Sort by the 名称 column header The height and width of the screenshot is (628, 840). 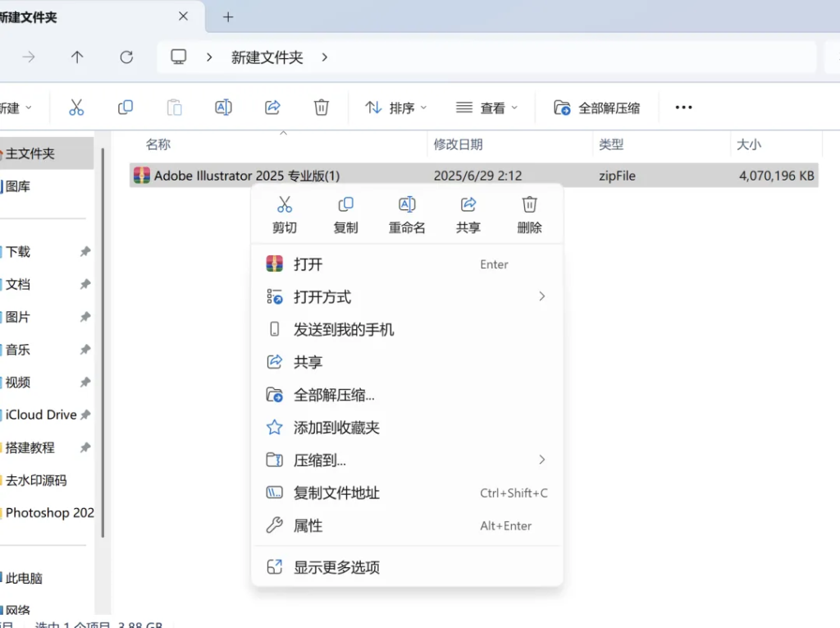158,144
